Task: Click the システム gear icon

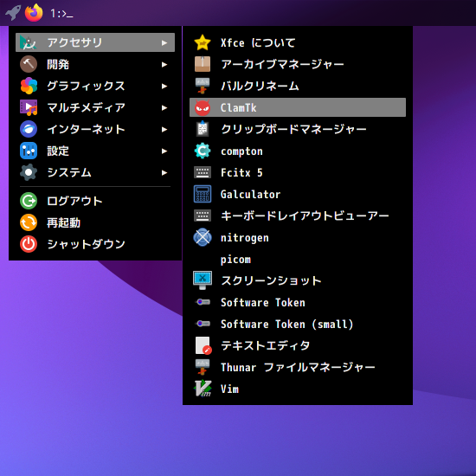Action: coord(29,172)
